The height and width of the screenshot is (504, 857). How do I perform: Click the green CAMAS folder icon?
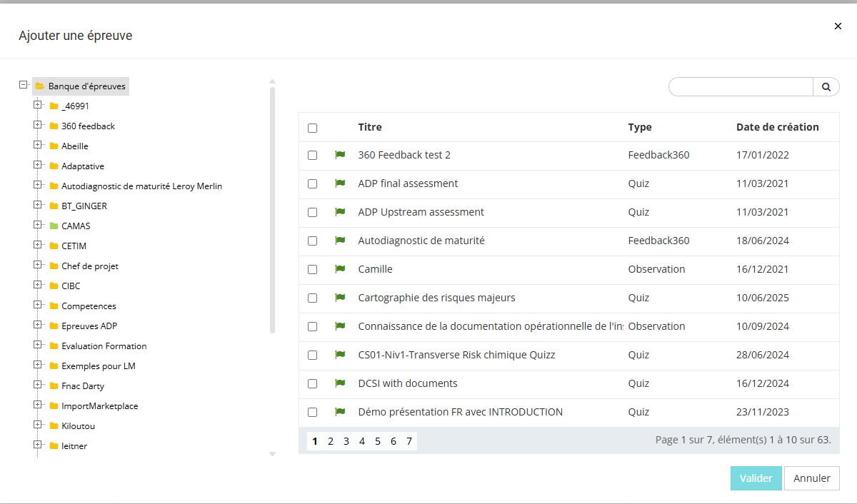point(54,226)
